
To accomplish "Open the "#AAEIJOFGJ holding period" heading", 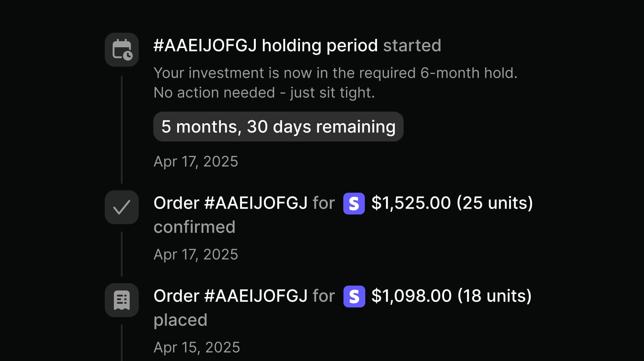I will [266, 46].
